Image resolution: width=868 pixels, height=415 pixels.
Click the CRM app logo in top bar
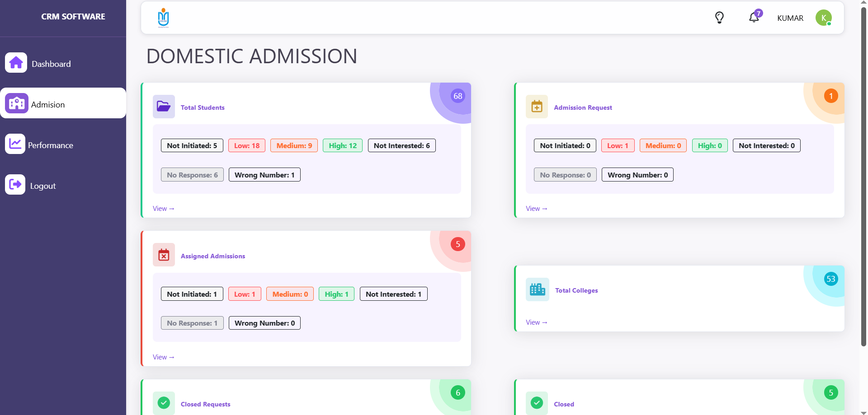tap(163, 18)
